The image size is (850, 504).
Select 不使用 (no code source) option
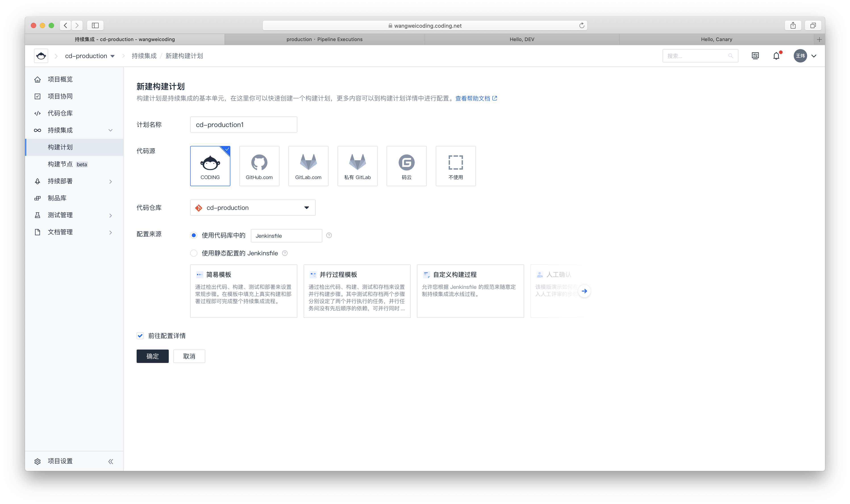456,166
